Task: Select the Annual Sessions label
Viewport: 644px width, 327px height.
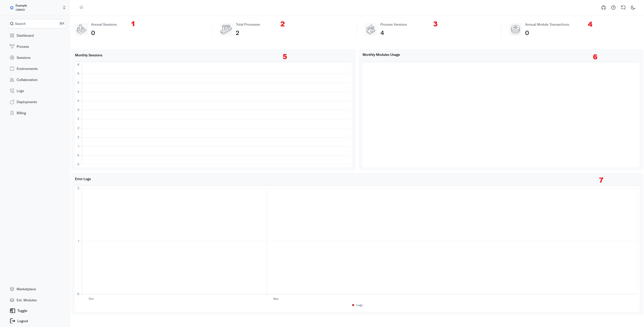Action: point(104,24)
